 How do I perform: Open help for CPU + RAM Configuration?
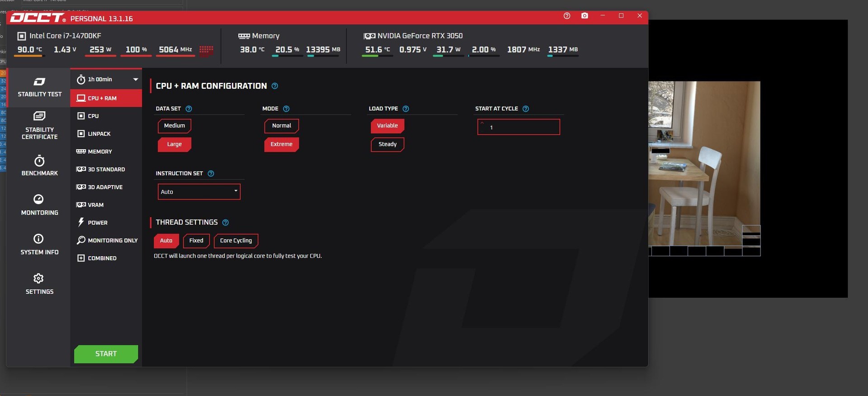pos(275,86)
